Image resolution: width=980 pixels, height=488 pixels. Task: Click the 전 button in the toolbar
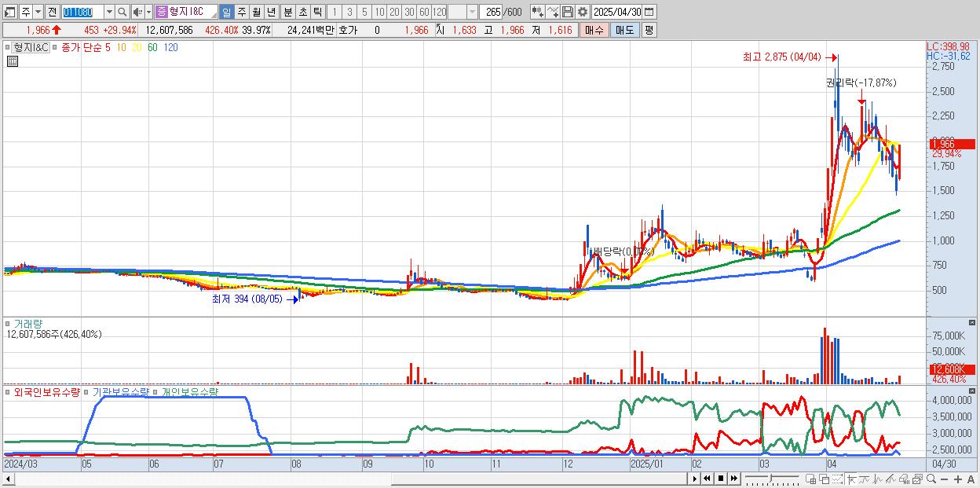52,12
